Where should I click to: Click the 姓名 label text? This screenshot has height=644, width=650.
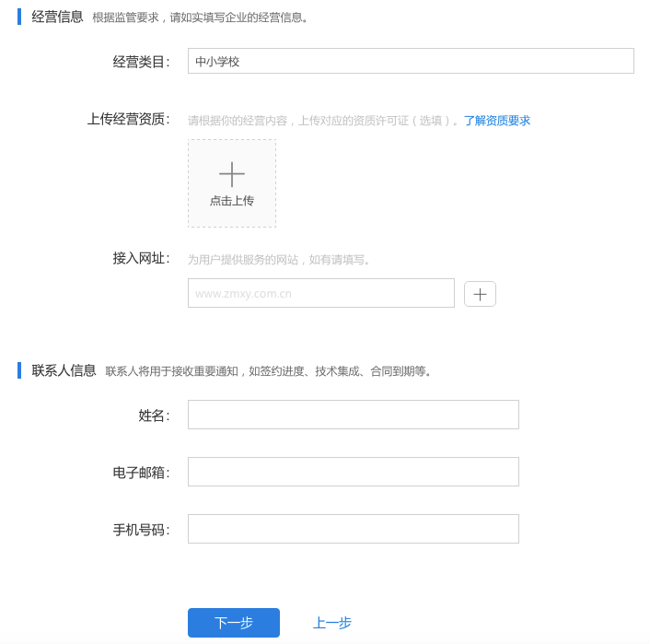tap(154, 416)
